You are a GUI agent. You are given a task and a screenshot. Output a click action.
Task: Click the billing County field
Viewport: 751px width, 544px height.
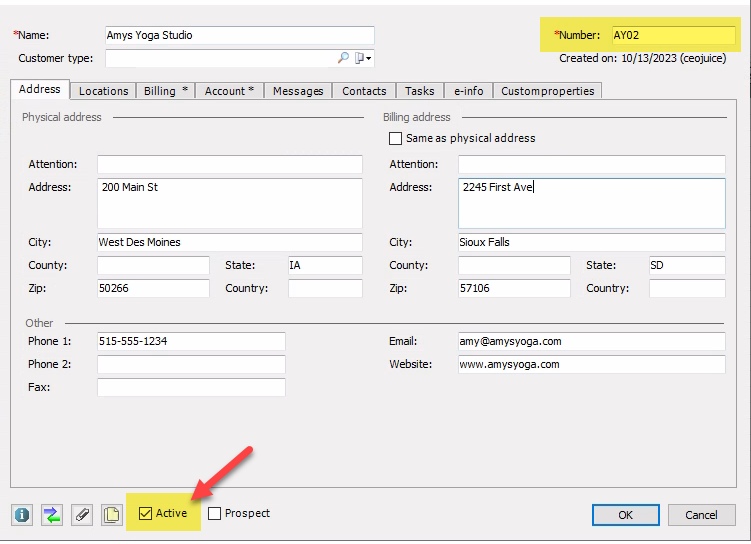514,265
